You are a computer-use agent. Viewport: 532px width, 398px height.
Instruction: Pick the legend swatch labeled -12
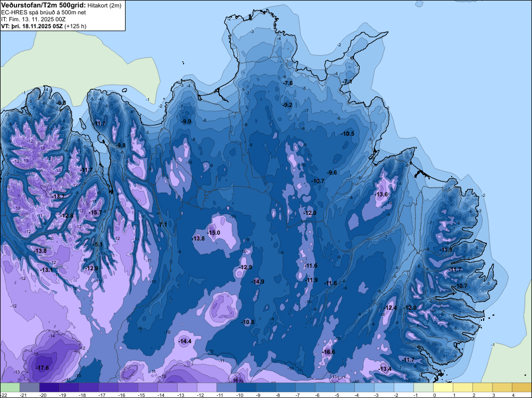pos(206,387)
